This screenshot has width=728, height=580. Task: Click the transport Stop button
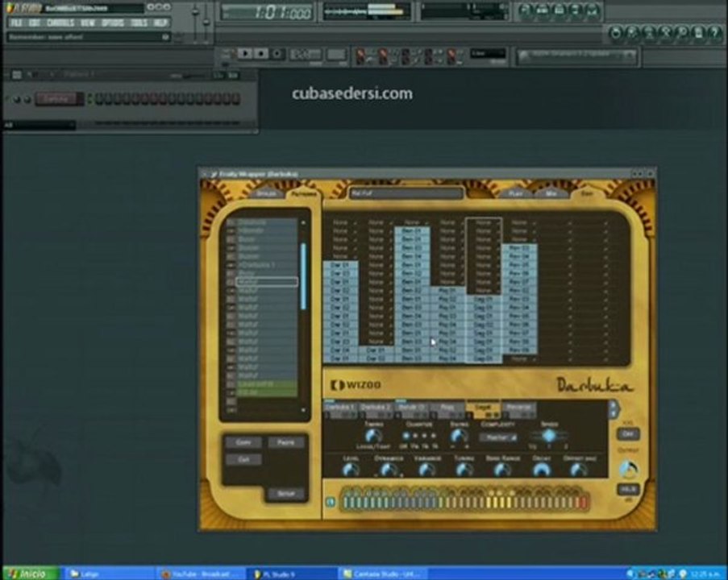pos(260,54)
